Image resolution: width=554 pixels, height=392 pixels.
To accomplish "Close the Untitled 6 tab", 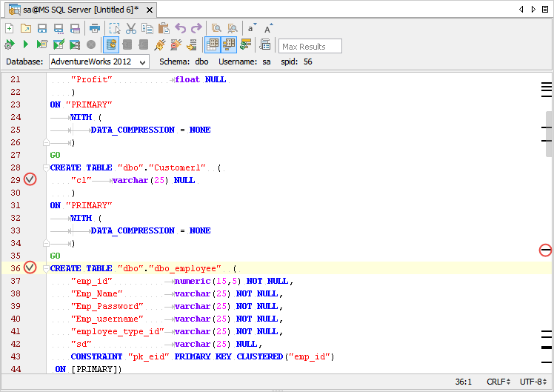I will tap(150, 10).
